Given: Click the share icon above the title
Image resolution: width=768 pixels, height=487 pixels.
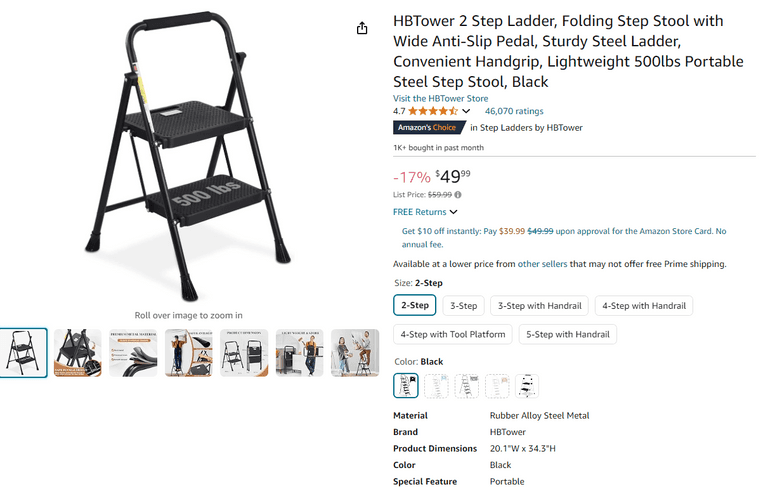Looking at the screenshot, I should 362,28.
